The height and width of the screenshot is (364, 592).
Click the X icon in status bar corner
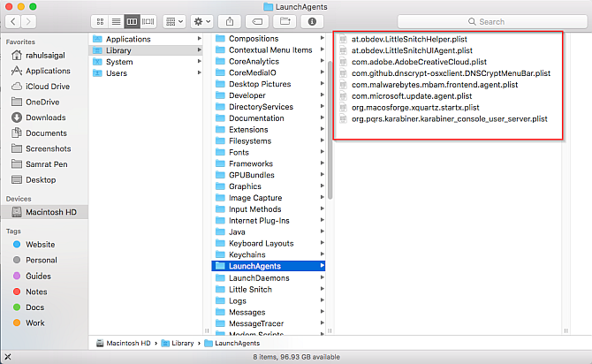[8, 356]
